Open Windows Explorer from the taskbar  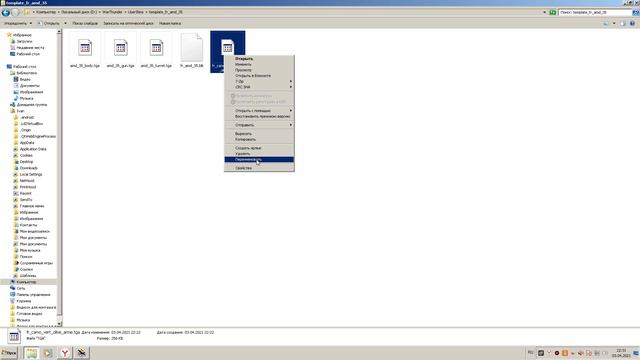[x=31, y=353]
